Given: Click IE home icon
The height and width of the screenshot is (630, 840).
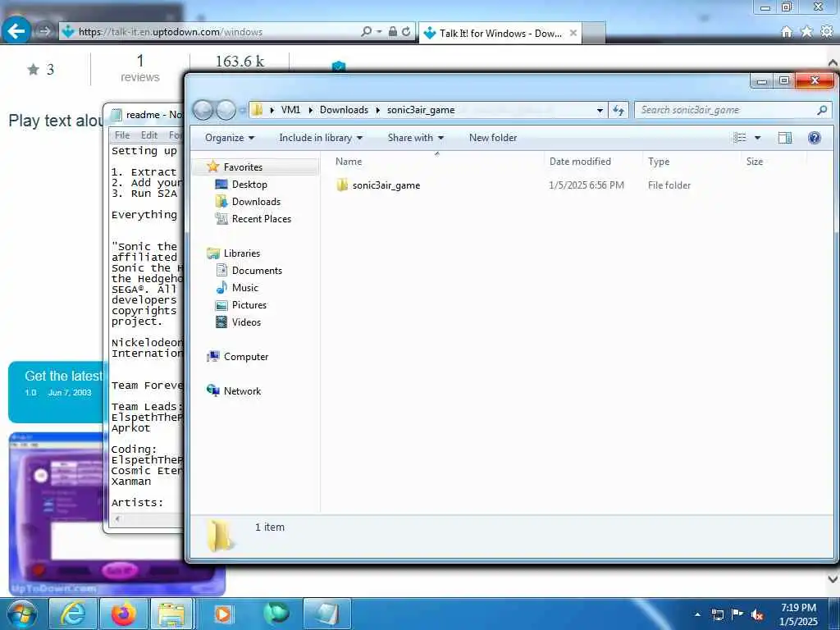Looking at the screenshot, I should coord(787,32).
